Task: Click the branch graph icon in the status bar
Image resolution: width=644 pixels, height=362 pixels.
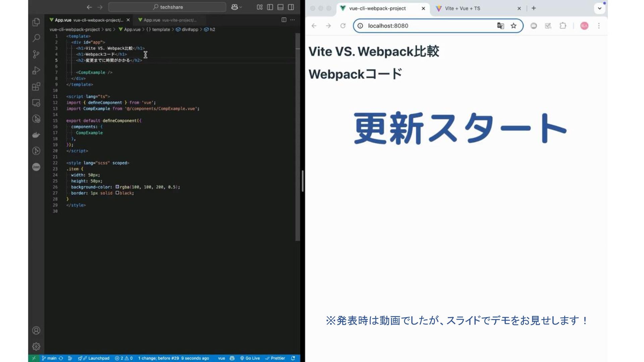Action: pos(70,358)
